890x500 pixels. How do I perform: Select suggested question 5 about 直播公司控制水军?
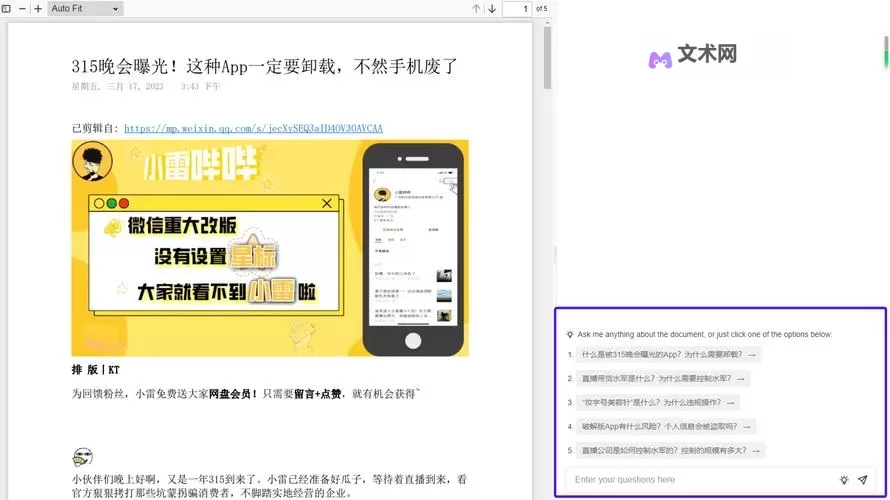(x=670, y=450)
